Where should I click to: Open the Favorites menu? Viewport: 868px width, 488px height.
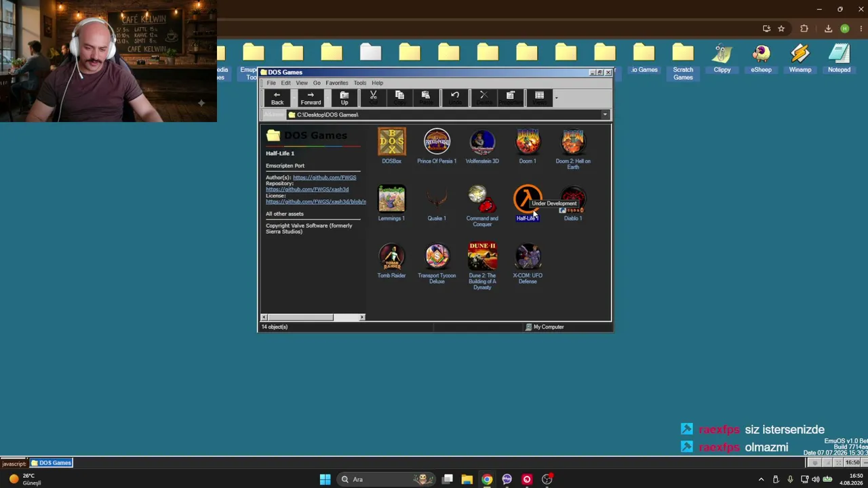click(x=337, y=83)
